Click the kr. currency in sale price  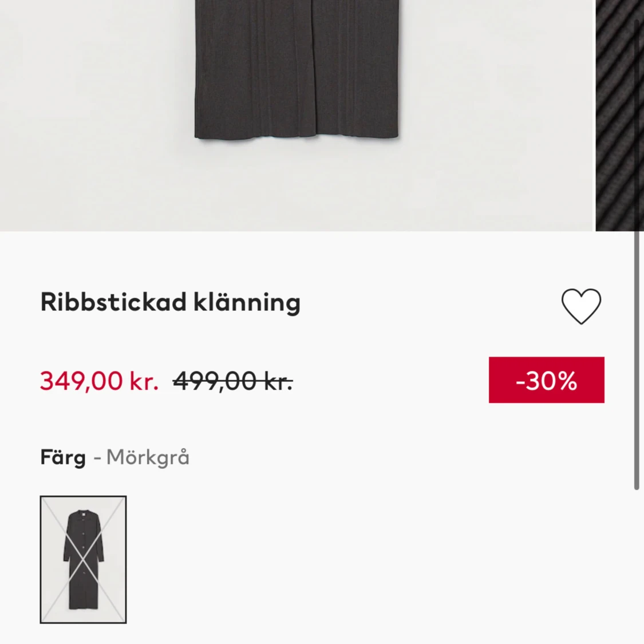144,381
